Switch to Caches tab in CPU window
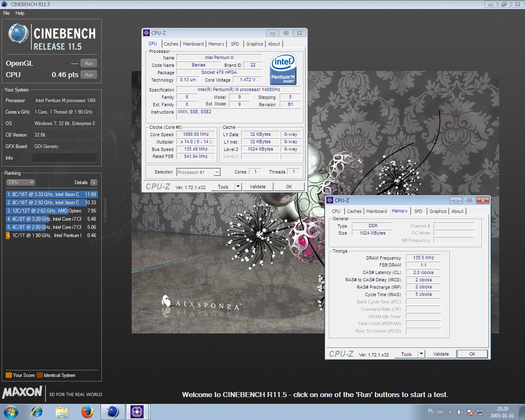Viewport: 525px width, 420px height. 171,44
